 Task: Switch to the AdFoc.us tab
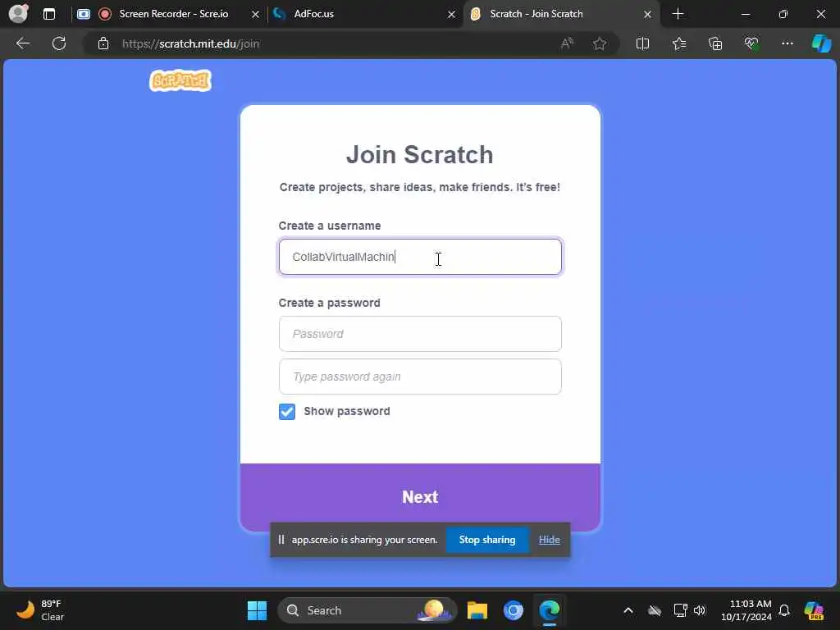click(364, 14)
